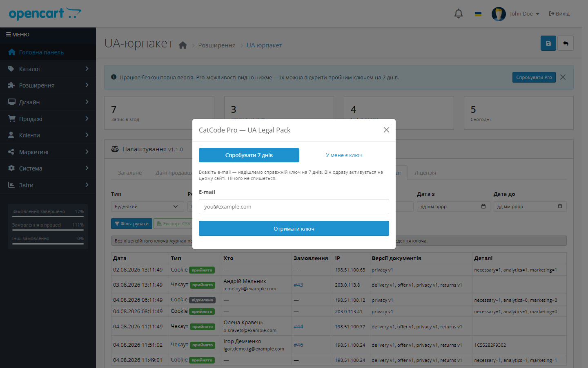Open order link #46
This screenshot has height=368, width=588.
pyautogui.click(x=298, y=345)
